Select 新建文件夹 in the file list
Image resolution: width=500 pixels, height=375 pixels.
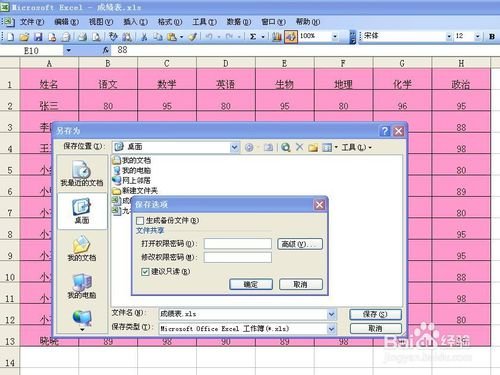click(x=135, y=191)
